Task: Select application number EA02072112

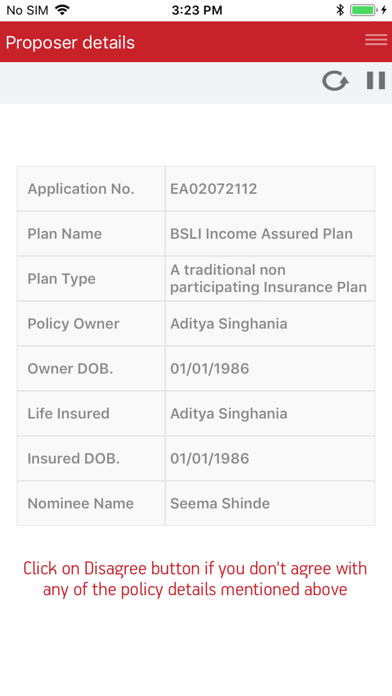Action: 214,189
